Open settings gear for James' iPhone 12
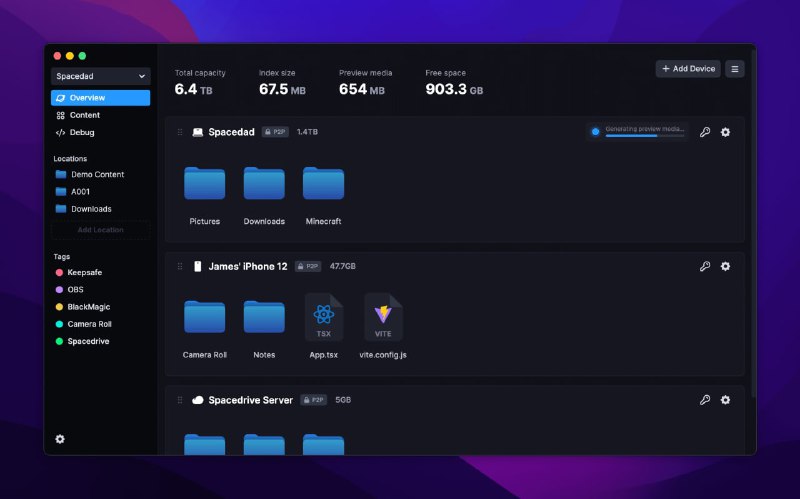Screen dimensions: 800x499 pyautogui.click(x=725, y=266)
